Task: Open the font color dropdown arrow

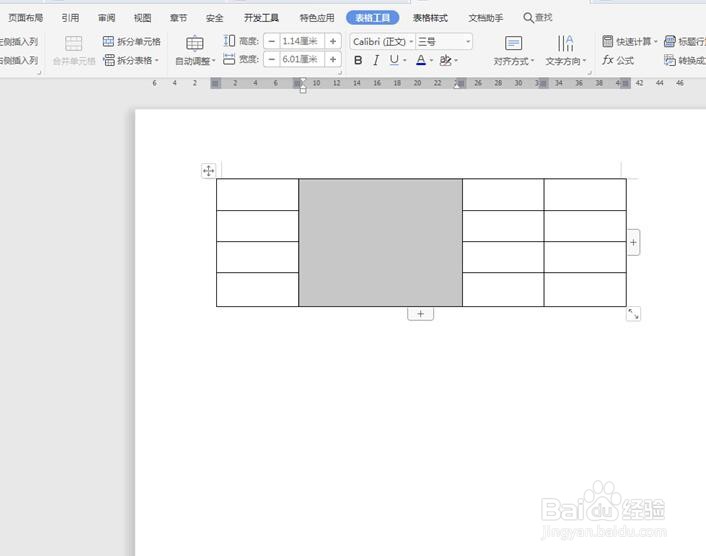Action: coord(431,60)
